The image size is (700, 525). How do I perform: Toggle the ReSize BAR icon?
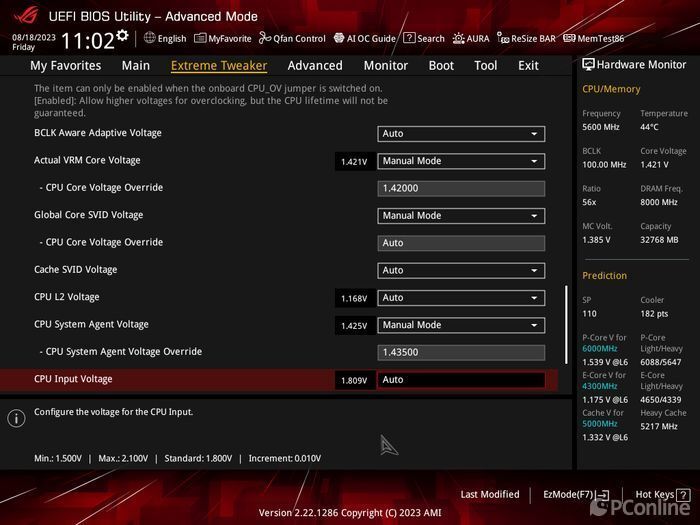click(503, 38)
